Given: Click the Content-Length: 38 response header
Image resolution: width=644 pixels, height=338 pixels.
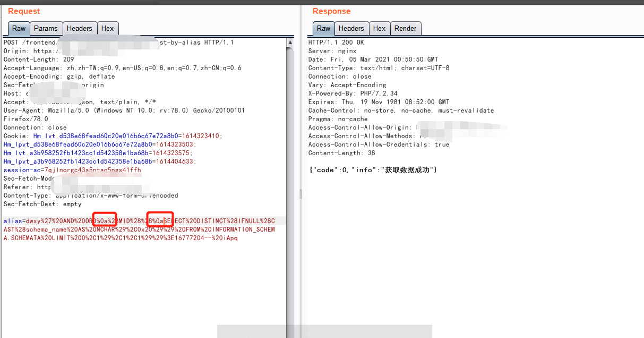Looking at the screenshot, I should 341,153.
